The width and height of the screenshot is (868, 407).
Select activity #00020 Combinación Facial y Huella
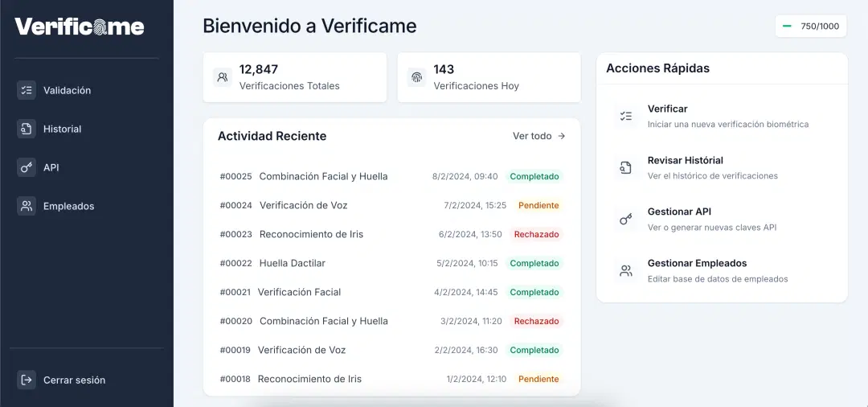391,321
